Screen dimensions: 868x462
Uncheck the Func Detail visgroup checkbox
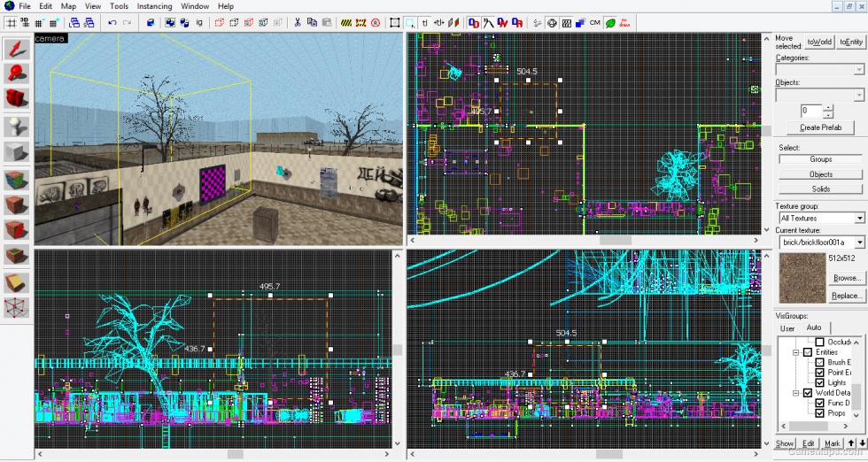tap(820, 403)
